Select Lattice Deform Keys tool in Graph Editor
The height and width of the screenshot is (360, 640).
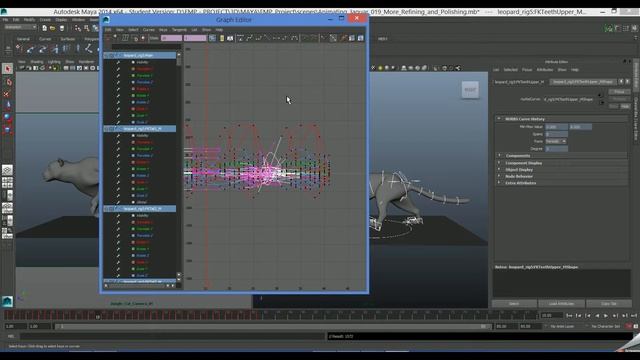(x=125, y=38)
